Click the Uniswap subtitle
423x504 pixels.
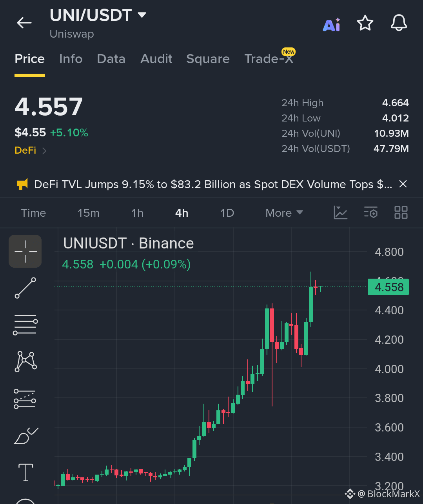pos(72,34)
